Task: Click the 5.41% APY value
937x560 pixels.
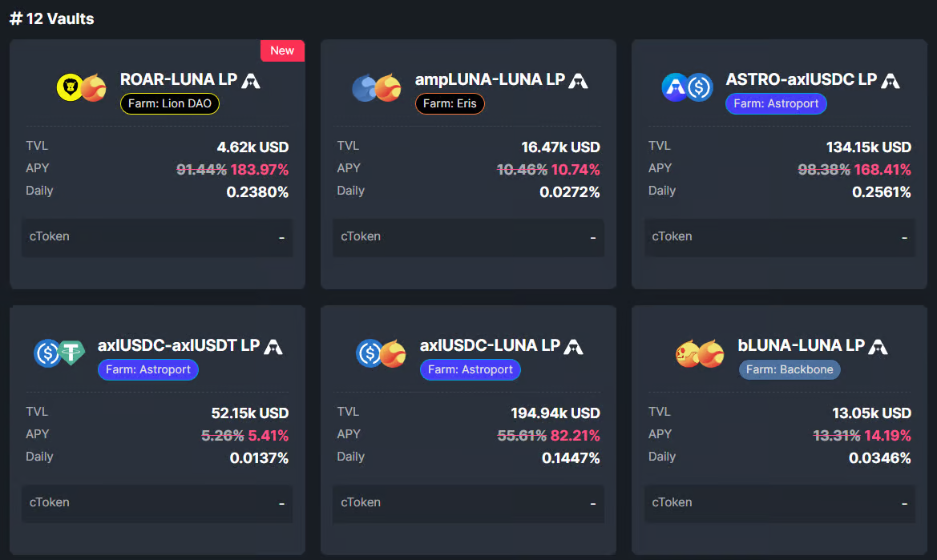Action: click(x=269, y=436)
